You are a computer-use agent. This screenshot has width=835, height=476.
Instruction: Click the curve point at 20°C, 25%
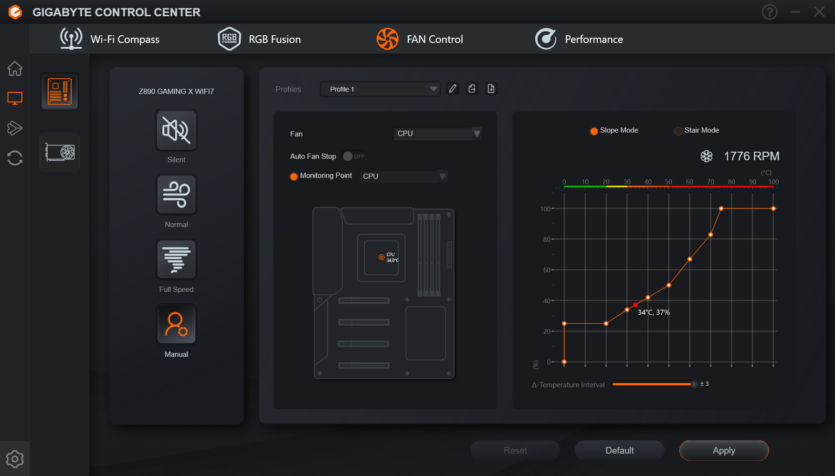[606, 324]
